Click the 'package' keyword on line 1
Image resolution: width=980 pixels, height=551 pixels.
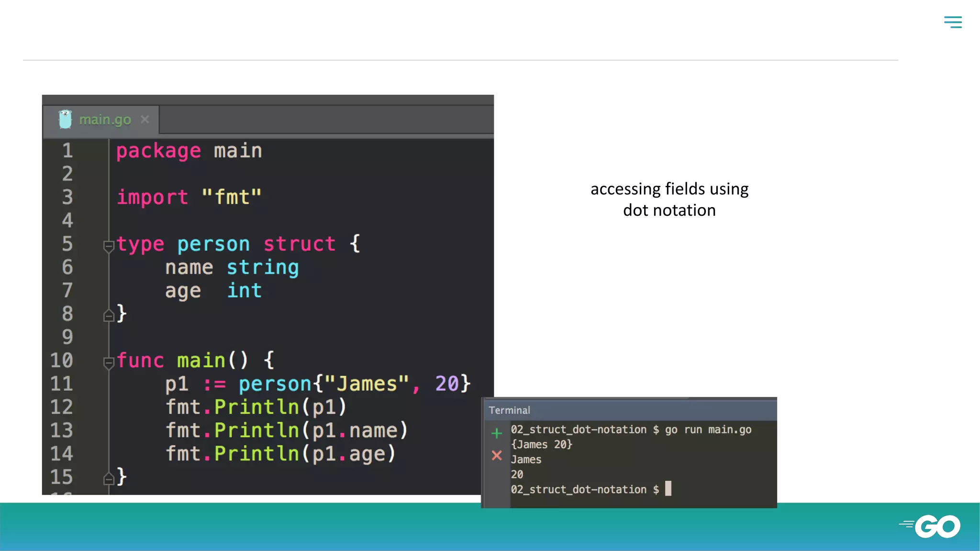[158, 152]
